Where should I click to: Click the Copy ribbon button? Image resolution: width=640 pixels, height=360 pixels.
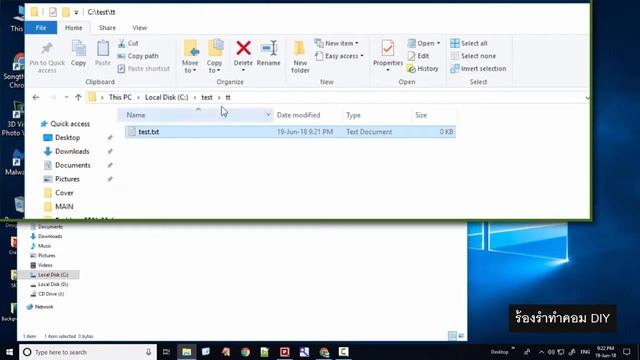point(78,53)
